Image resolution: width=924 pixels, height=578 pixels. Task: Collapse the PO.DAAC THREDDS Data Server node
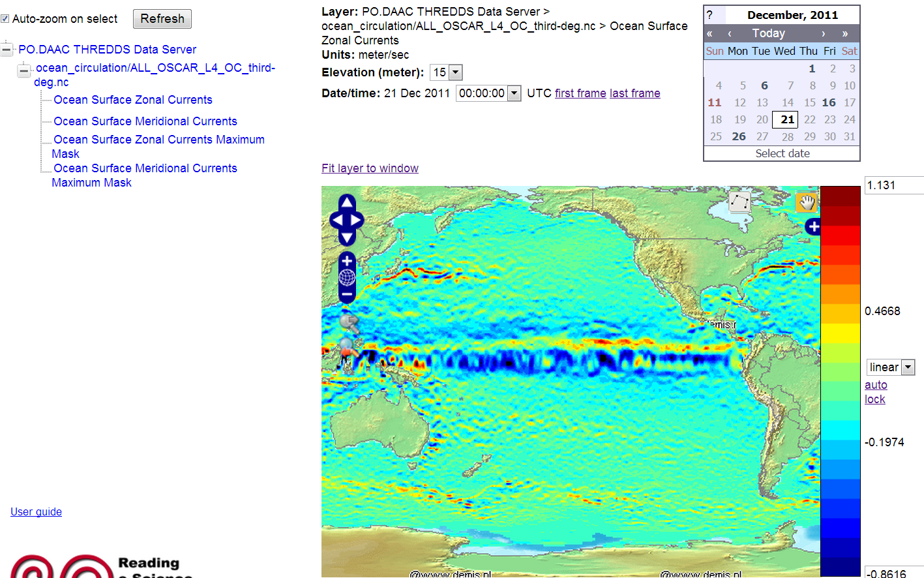click(7, 49)
